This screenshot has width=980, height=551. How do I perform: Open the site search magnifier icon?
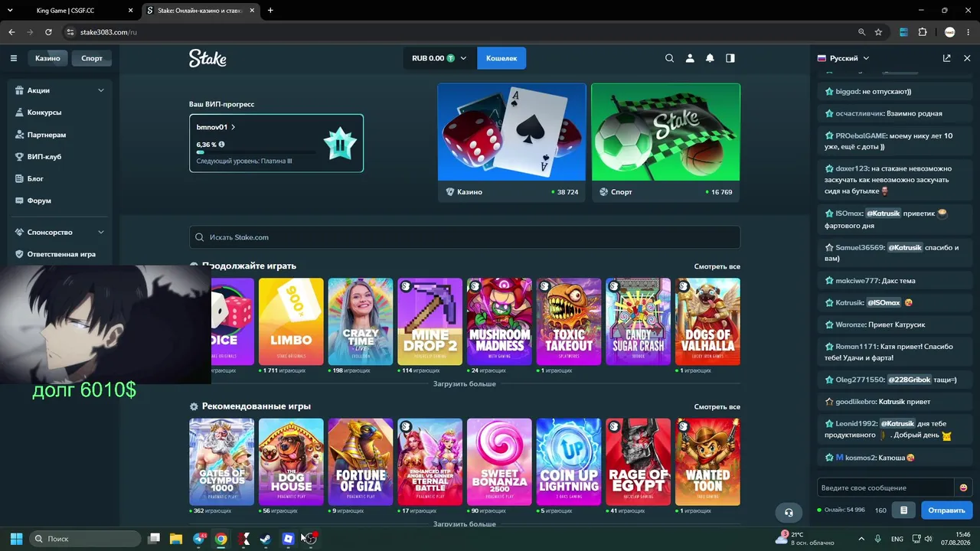pyautogui.click(x=670, y=58)
